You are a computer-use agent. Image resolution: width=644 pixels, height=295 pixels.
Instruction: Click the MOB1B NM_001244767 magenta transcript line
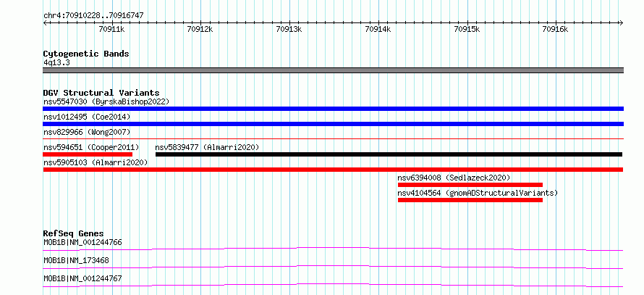tap(333, 285)
